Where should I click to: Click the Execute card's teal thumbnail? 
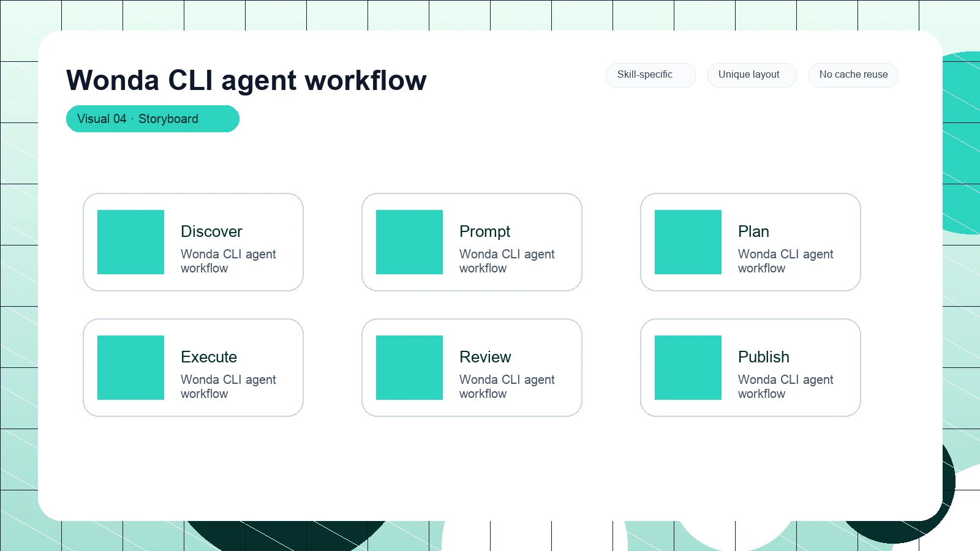[x=130, y=367]
